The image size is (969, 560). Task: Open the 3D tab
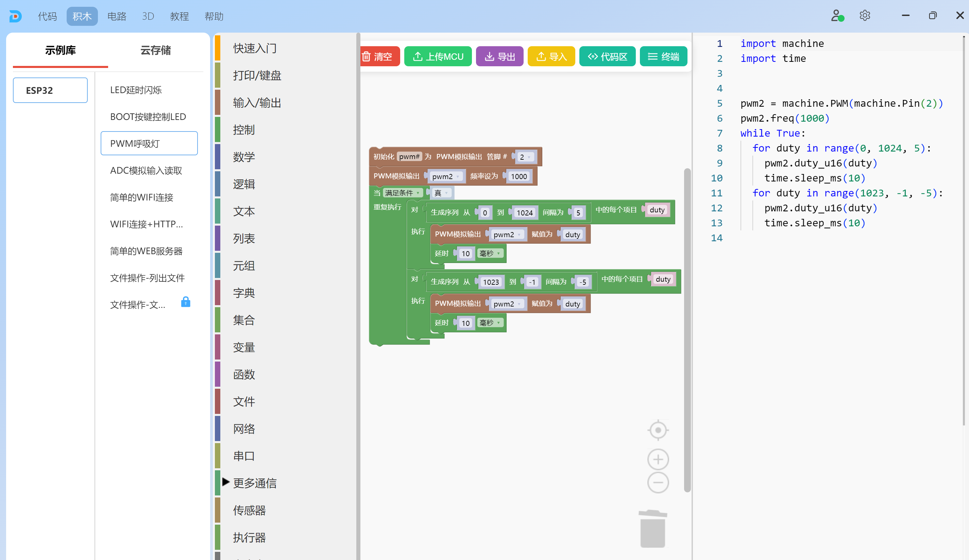point(148,16)
